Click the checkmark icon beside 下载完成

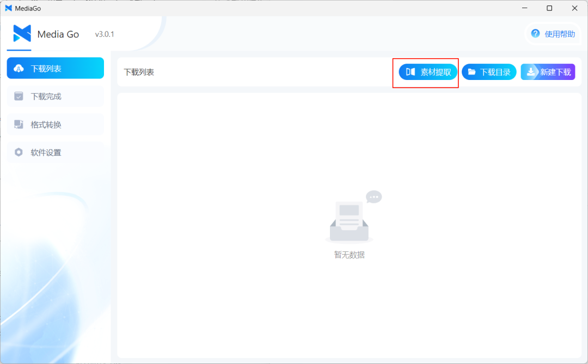[x=19, y=96]
